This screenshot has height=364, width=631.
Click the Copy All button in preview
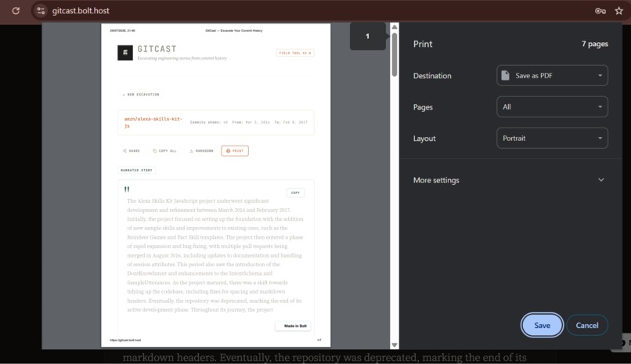click(164, 151)
